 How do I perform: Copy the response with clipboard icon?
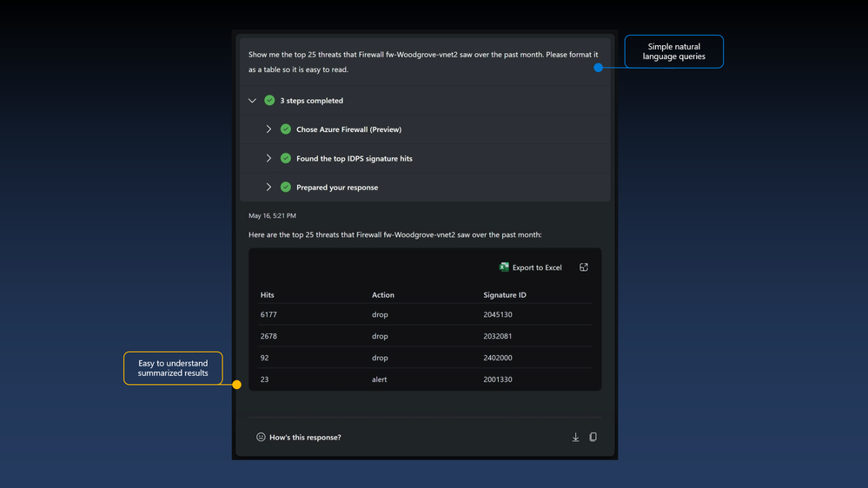[x=593, y=437]
